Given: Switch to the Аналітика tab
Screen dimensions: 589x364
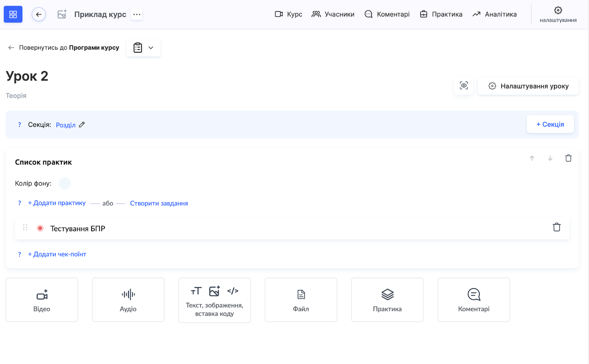Looking at the screenshot, I should click(494, 14).
